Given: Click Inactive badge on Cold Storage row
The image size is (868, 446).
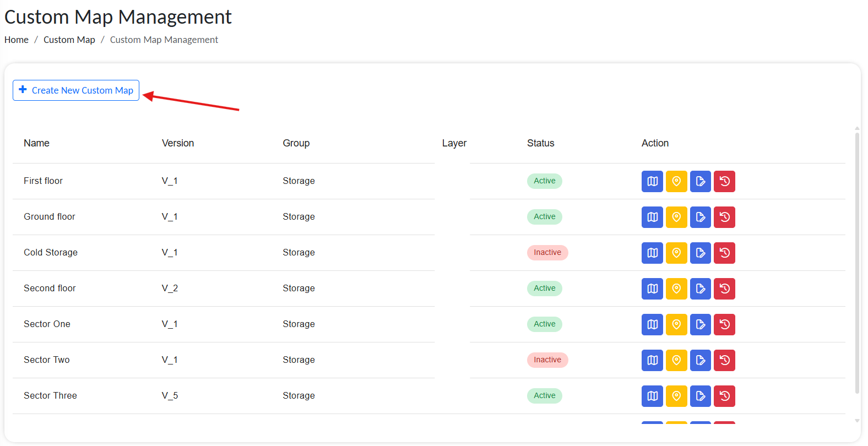Looking at the screenshot, I should coord(547,253).
